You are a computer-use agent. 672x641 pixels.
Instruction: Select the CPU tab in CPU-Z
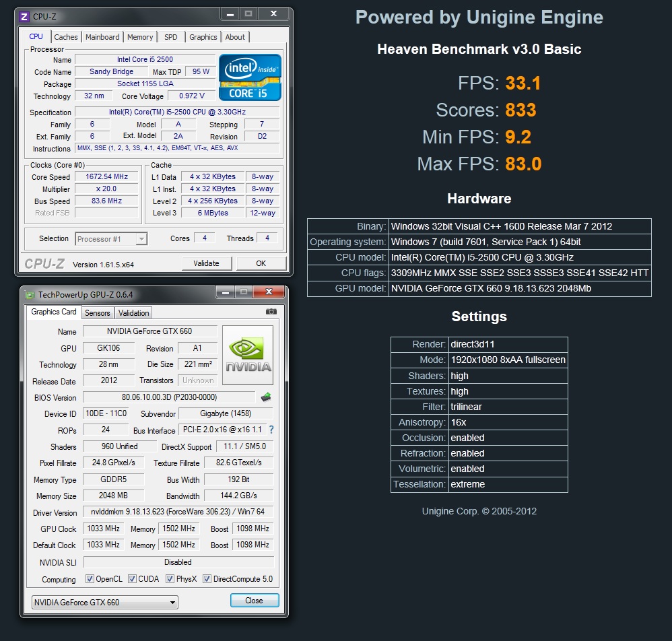coord(36,36)
